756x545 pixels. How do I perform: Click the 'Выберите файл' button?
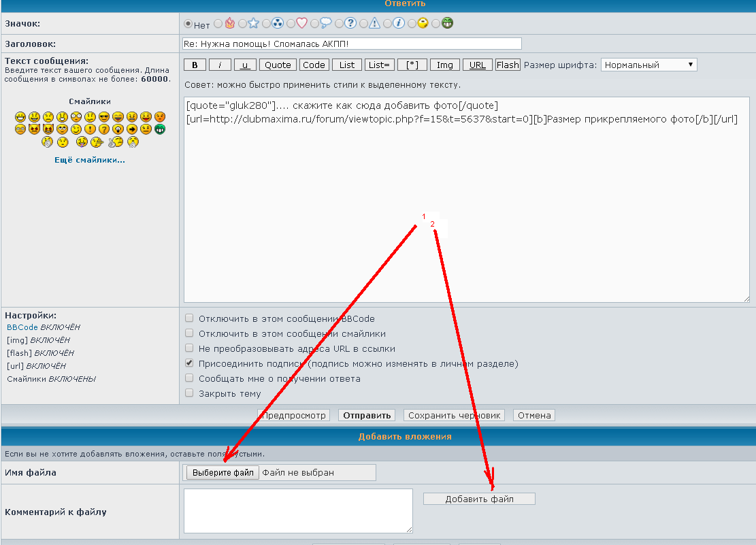[x=223, y=472]
